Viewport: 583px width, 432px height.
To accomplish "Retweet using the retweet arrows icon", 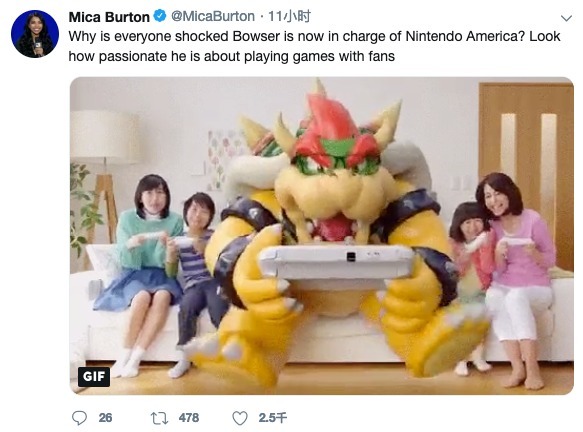I will click(160, 418).
